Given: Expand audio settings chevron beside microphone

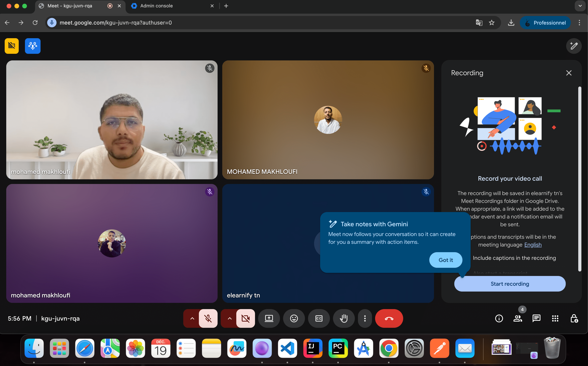Looking at the screenshot, I should pyautogui.click(x=192, y=318).
